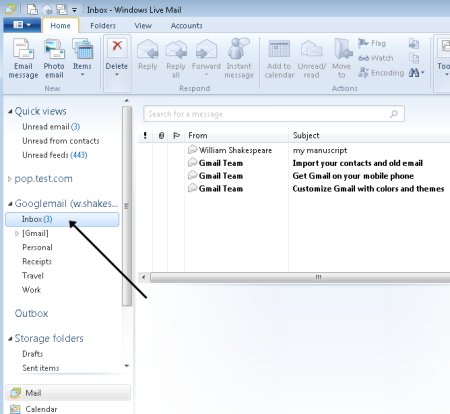Open Unread from contacts view
Screen dimensions: 450x414
(x=61, y=141)
